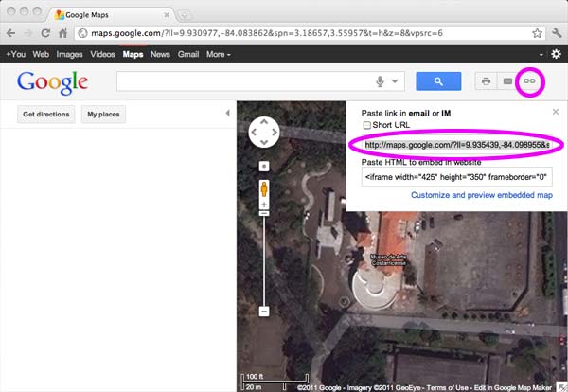Click the maps link URL field
Screen dimensions: 568x392
(x=457, y=145)
